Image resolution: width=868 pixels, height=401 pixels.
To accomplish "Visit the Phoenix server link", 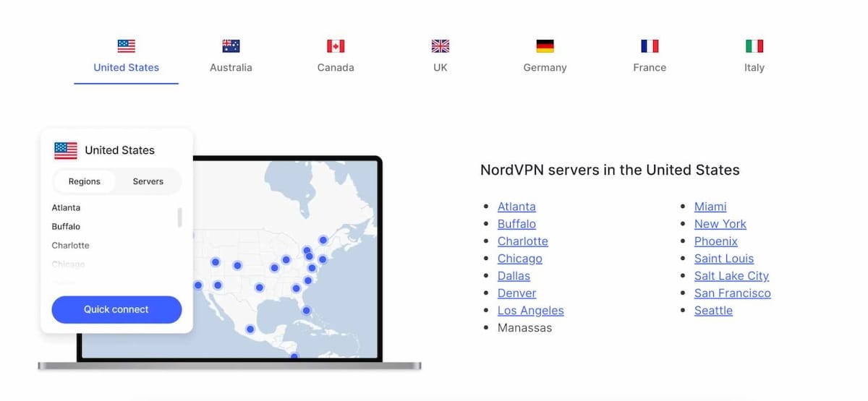I will coord(716,241).
